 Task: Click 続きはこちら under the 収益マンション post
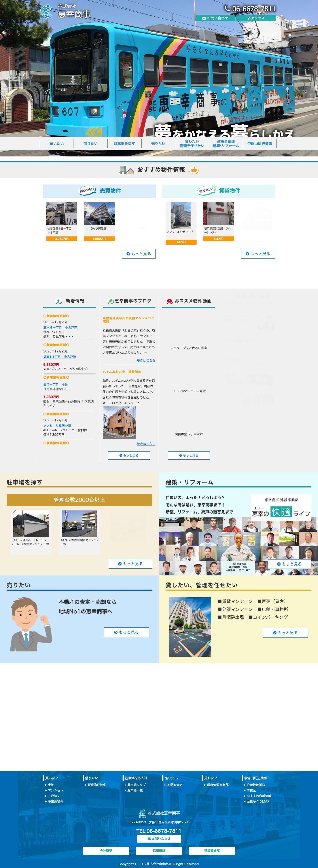pos(146,361)
